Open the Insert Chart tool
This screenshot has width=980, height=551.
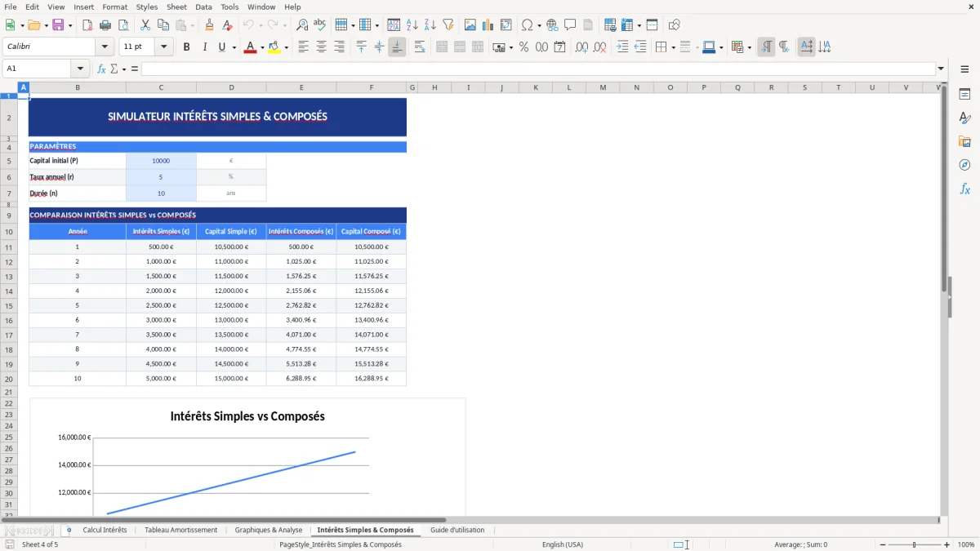pyautogui.click(x=488, y=24)
